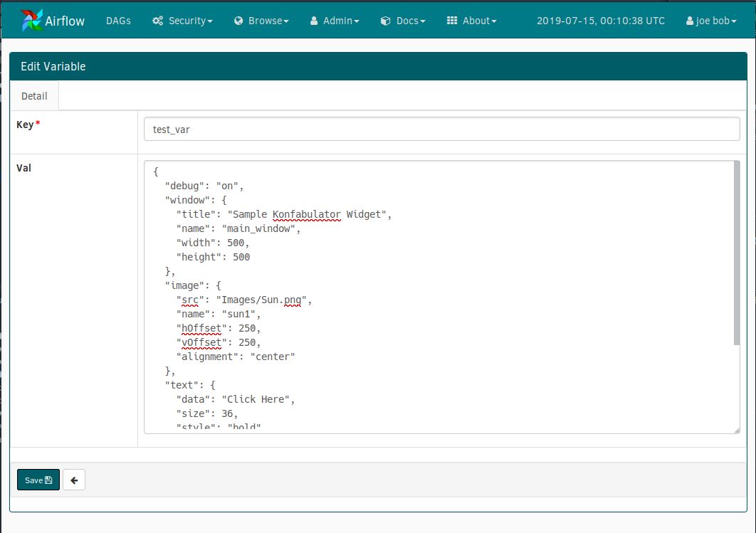Click the Security gears icon
Screen dimensions: 756x533
coord(157,21)
